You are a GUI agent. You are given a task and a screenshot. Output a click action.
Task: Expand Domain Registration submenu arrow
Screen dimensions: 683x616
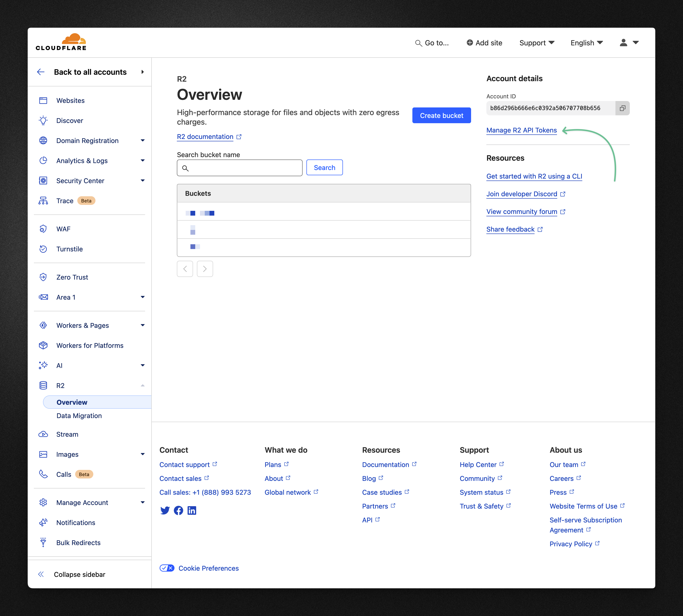[143, 140]
